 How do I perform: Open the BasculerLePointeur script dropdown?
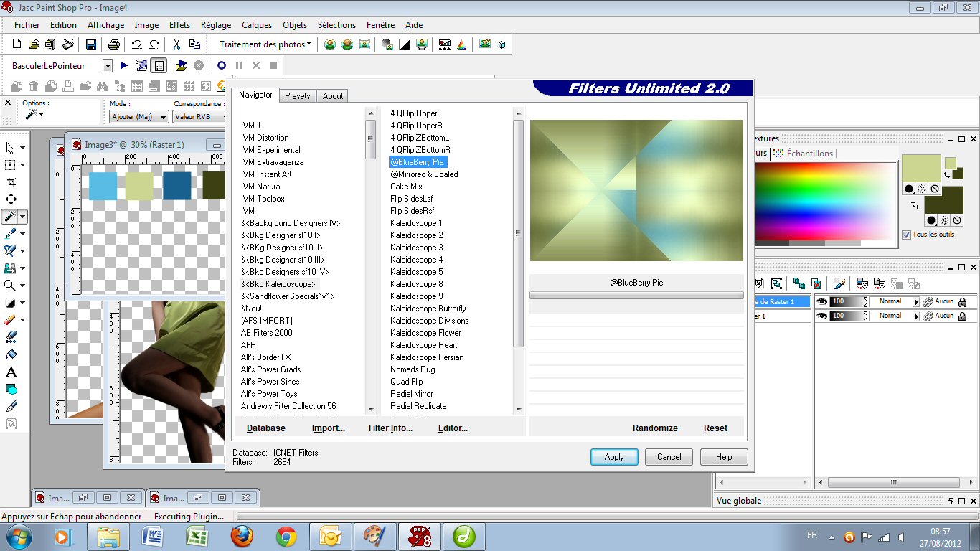(x=108, y=65)
